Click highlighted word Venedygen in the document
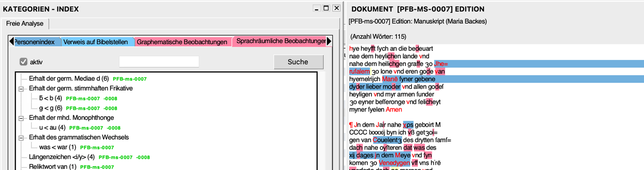The image size is (644, 170). coord(394,163)
